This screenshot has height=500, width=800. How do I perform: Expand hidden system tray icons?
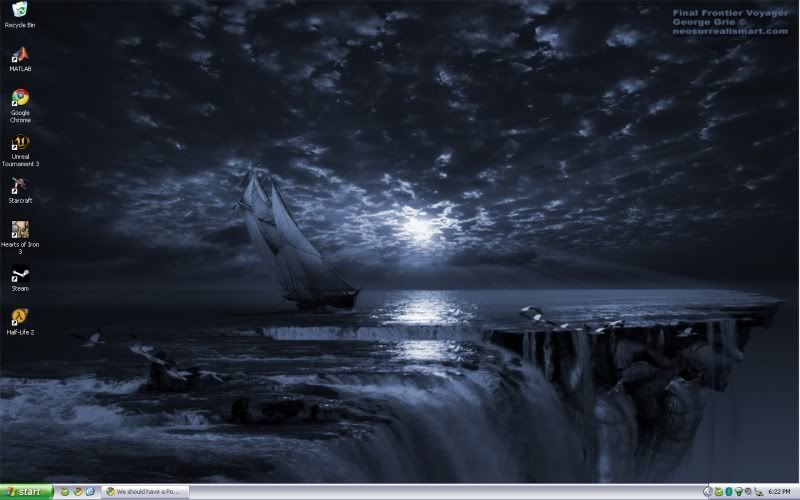coord(708,492)
